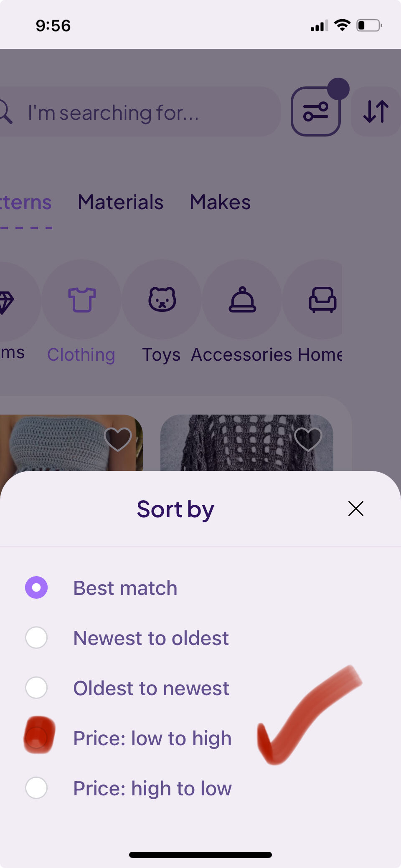Screen dimensions: 401x868
Task: Switch to the Materials tab
Action: [x=120, y=202]
